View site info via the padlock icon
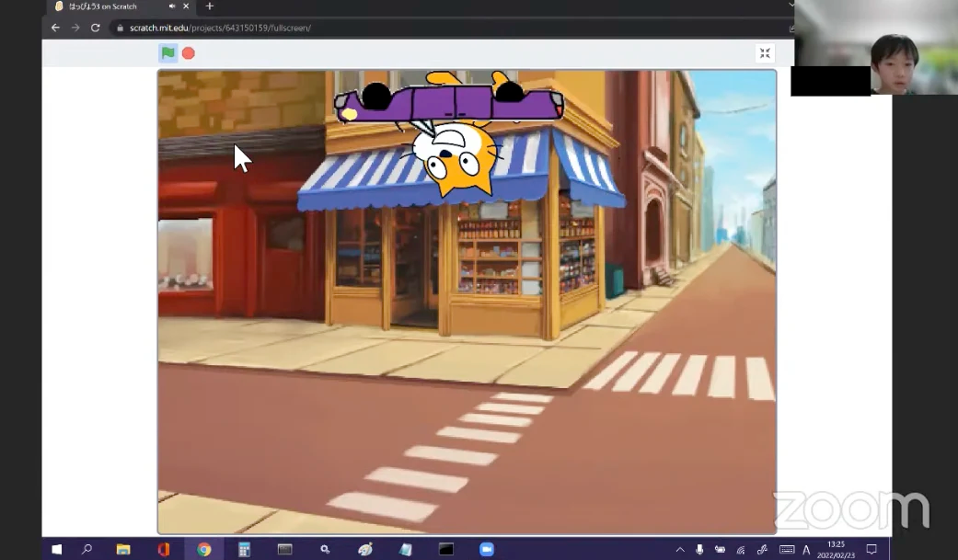This screenshot has width=958, height=560. (x=120, y=28)
